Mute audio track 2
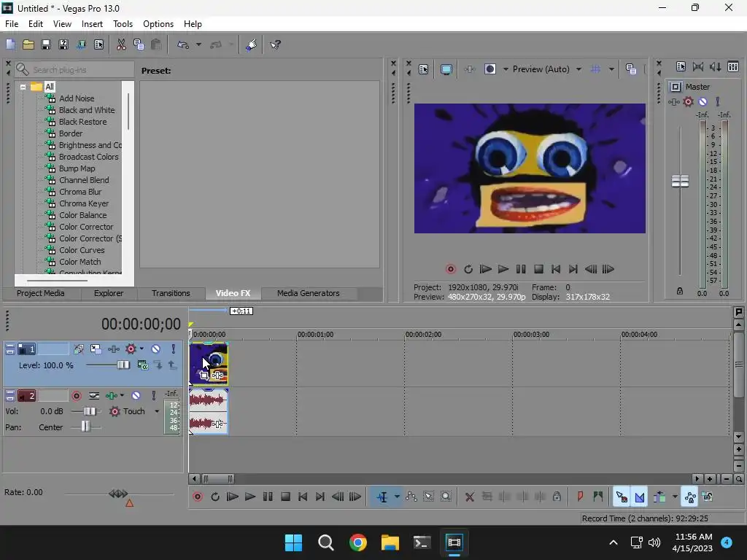The height and width of the screenshot is (560, 747). (136, 396)
